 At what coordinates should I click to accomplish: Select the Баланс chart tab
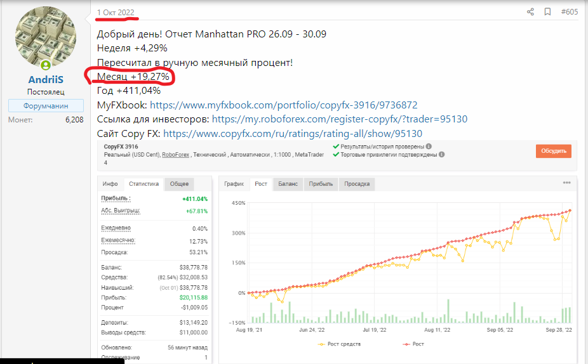tap(288, 184)
